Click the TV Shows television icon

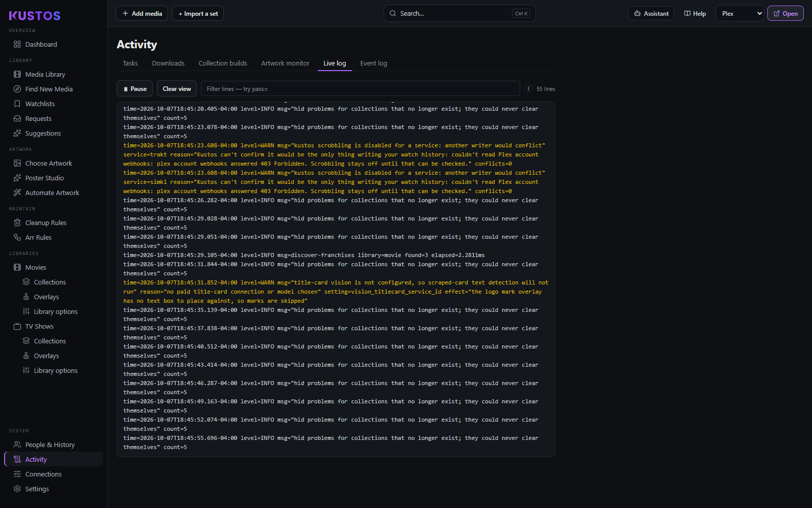pos(17,326)
